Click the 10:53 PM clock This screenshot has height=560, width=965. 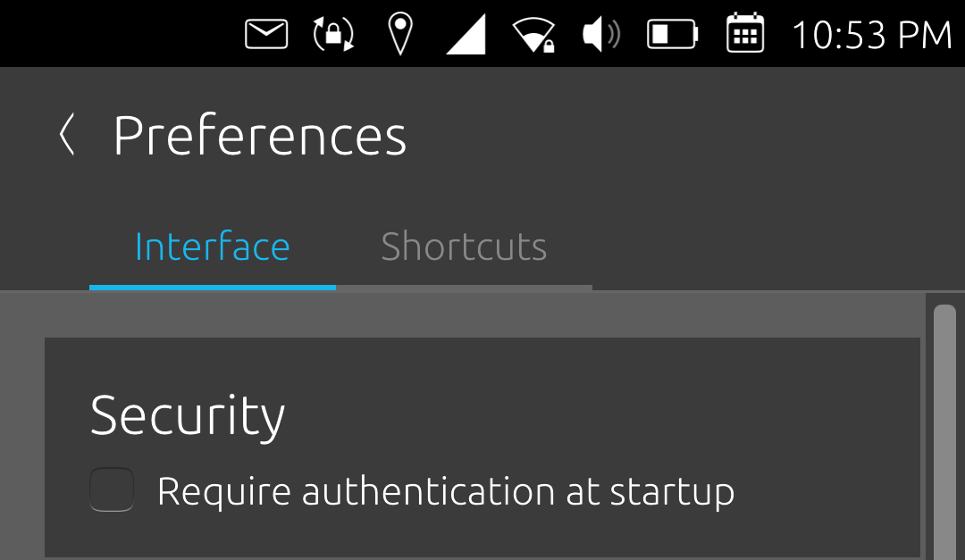tap(871, 35)
